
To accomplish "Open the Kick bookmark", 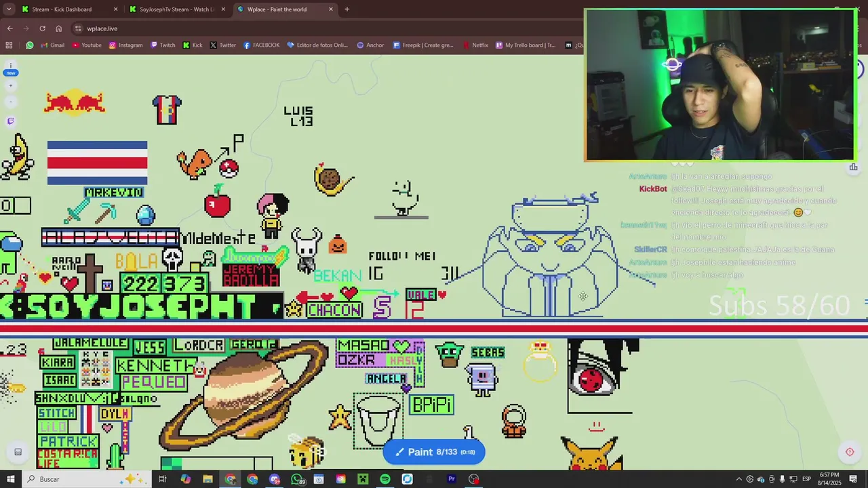I will (x=193, y=45).
